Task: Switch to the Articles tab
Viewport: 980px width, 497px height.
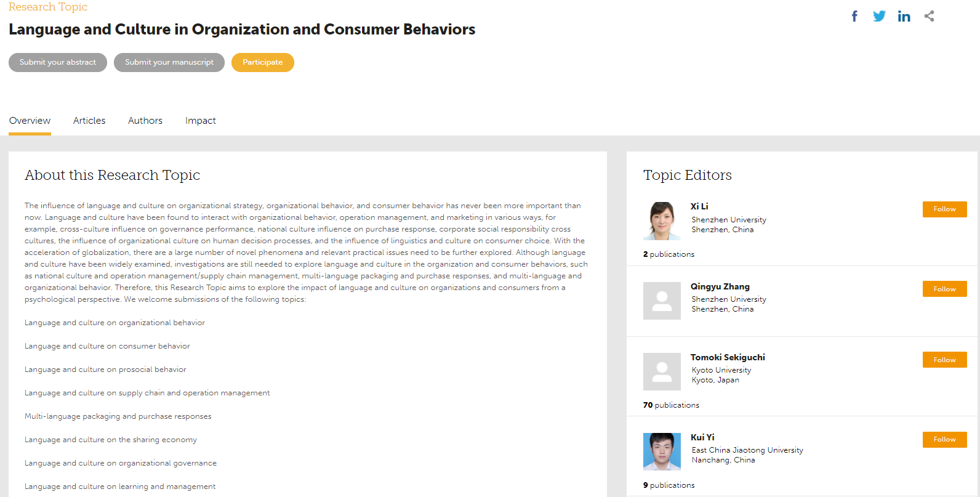Action: point(89,121)
